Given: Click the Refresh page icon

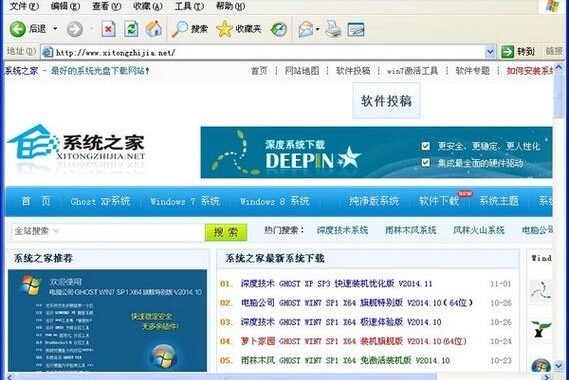Looking at the screenshot, I should coord(131,29).
